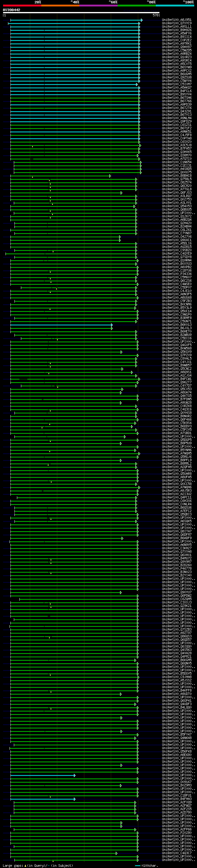
Task: Click the cyan ~100% legend color segment
Action: tap(175, 6)
